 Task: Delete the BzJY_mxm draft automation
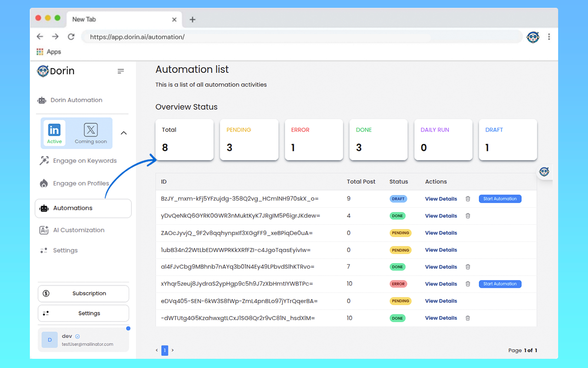(x=468, y=199)
